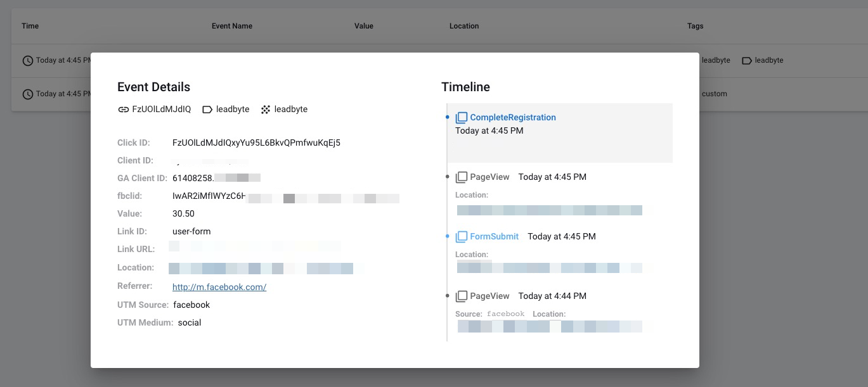Viewport: 868px width, 387px height.
Task: Click the Event Name column header
Action: pyautogui.click(x=232, y=27)
